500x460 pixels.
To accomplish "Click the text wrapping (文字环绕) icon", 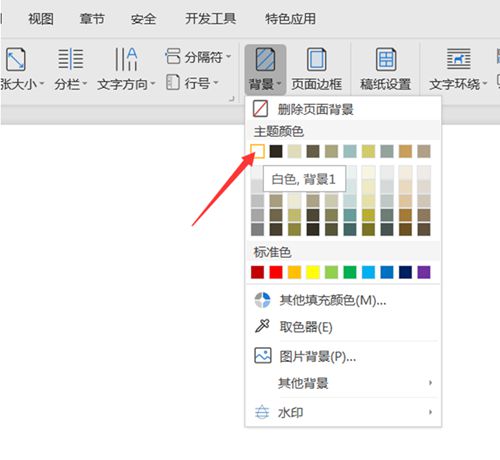I will click(x=458, y=59).
